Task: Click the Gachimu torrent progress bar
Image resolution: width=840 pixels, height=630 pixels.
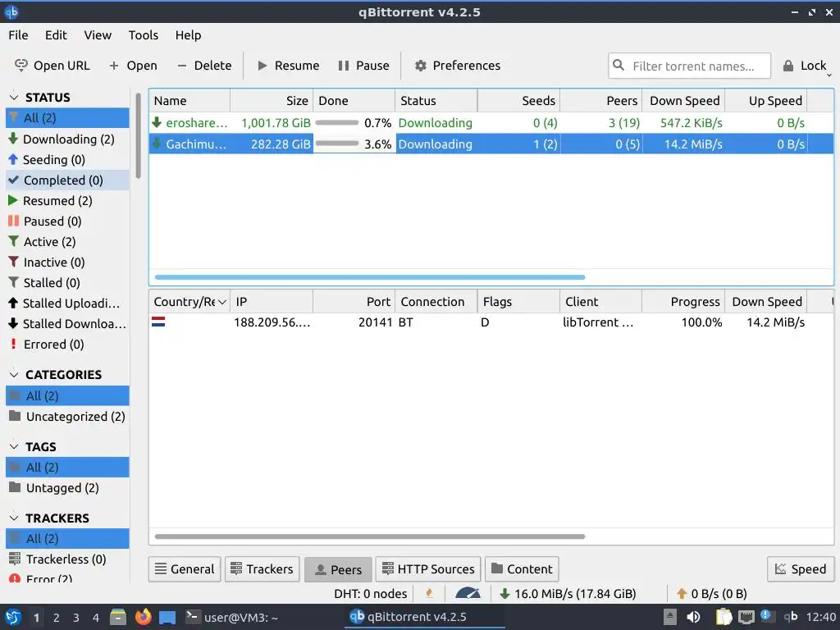Action: (x=337, y=144)
